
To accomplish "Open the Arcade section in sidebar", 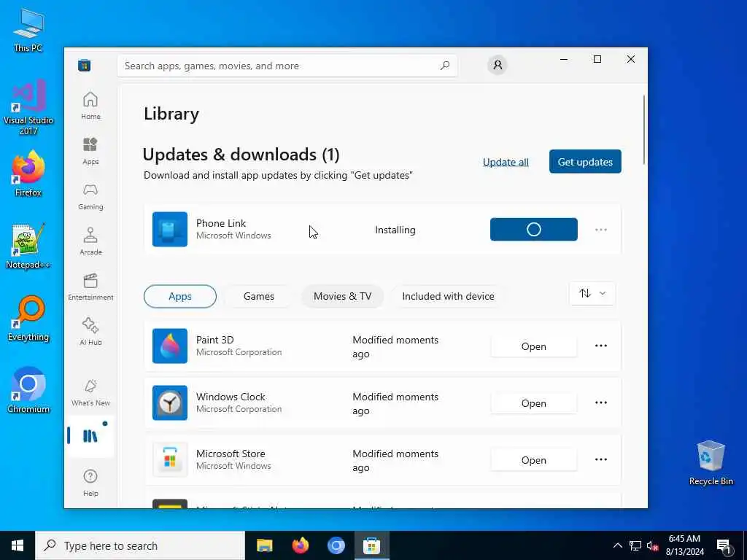I will click(90, 241).
